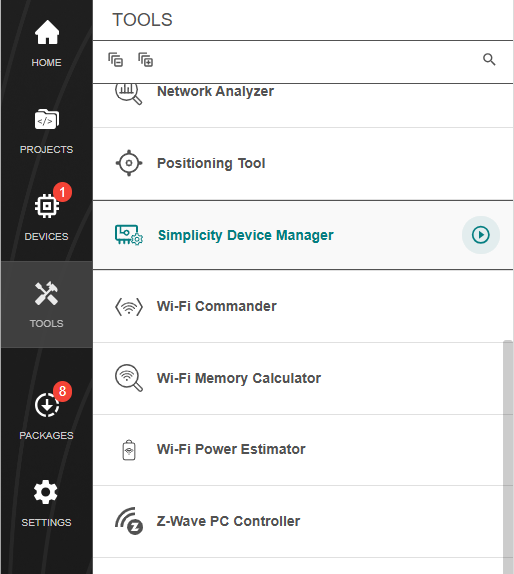
Task: Select Wi-Fi Memory Calculator label
Action: coord(239,378)
